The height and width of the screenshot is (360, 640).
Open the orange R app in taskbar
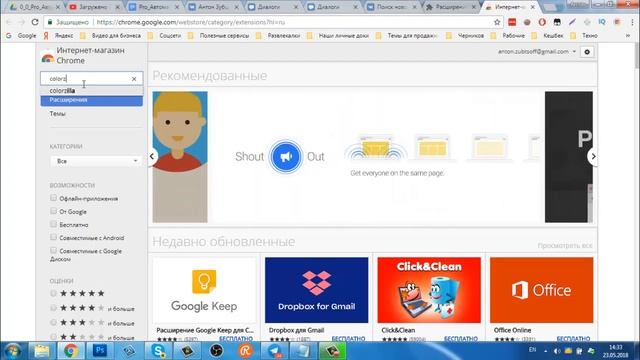tap(245, 351)
